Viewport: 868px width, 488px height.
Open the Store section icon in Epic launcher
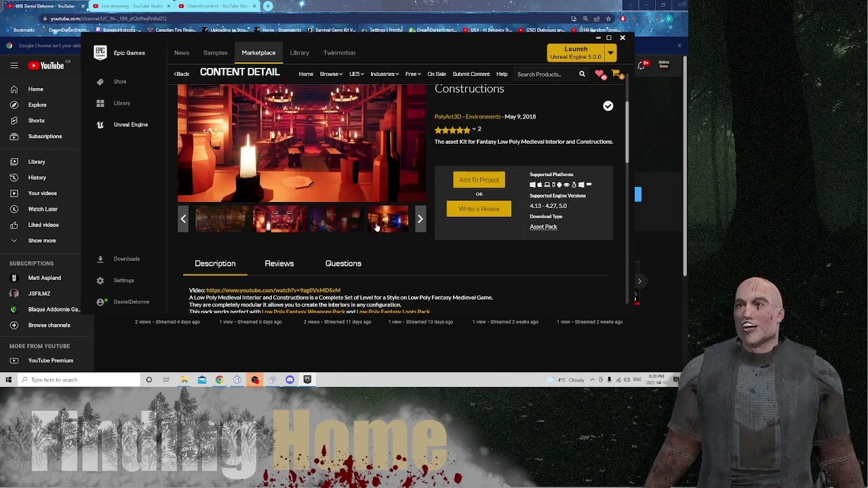[x=100, y=81]
